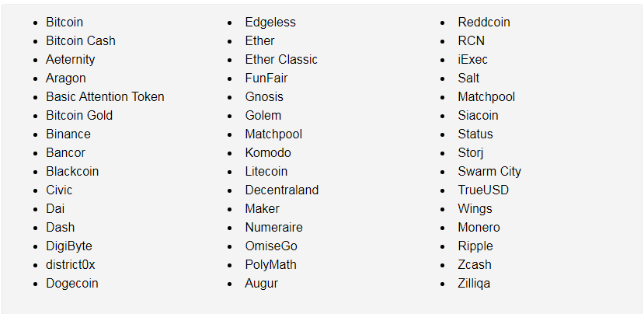
Task: Click the OmiseGo list item
Action: tap(271, 246)
